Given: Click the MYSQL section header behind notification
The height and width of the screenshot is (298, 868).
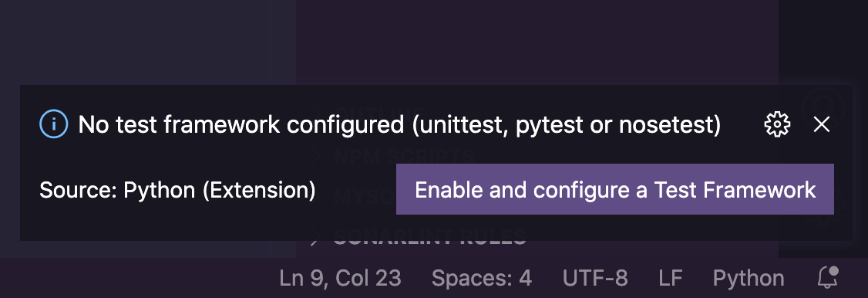Looking at the screenshot, I should pos(365,195).
